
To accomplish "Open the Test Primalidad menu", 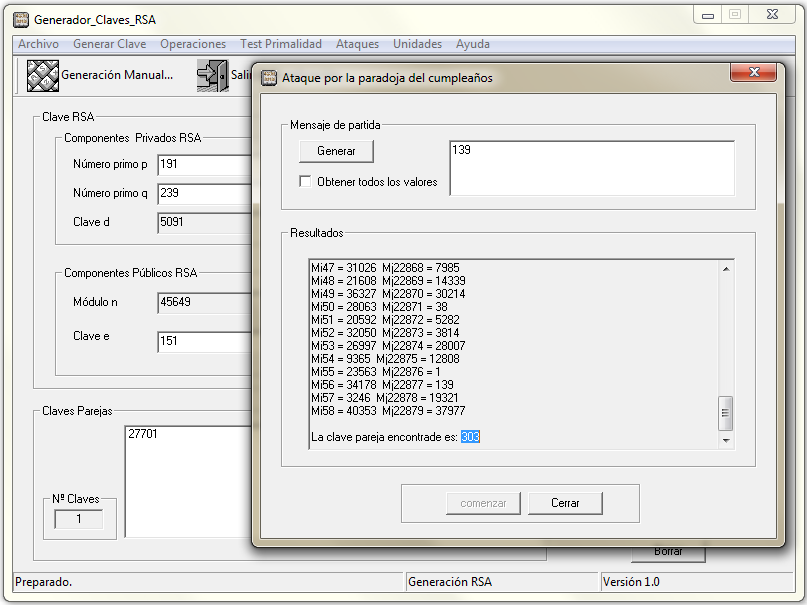I will (x=280, y=44).
